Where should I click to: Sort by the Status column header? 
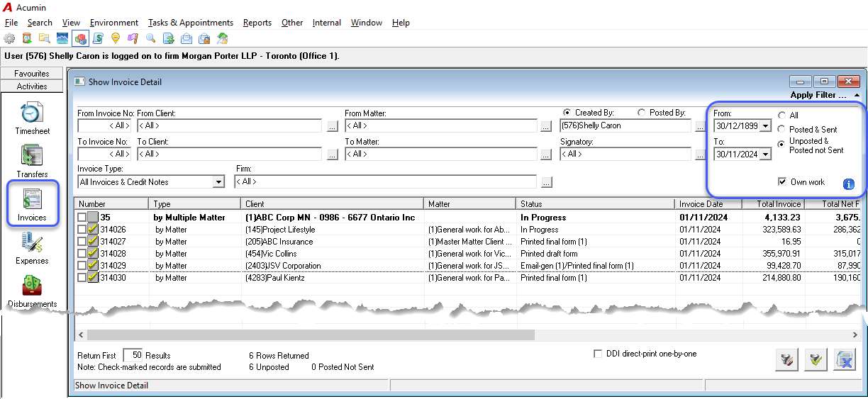[x=596, y=204]
